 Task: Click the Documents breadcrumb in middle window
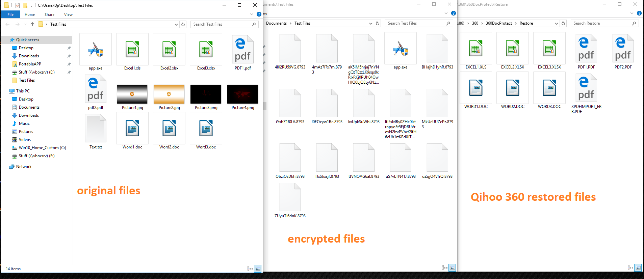[276, 23]
